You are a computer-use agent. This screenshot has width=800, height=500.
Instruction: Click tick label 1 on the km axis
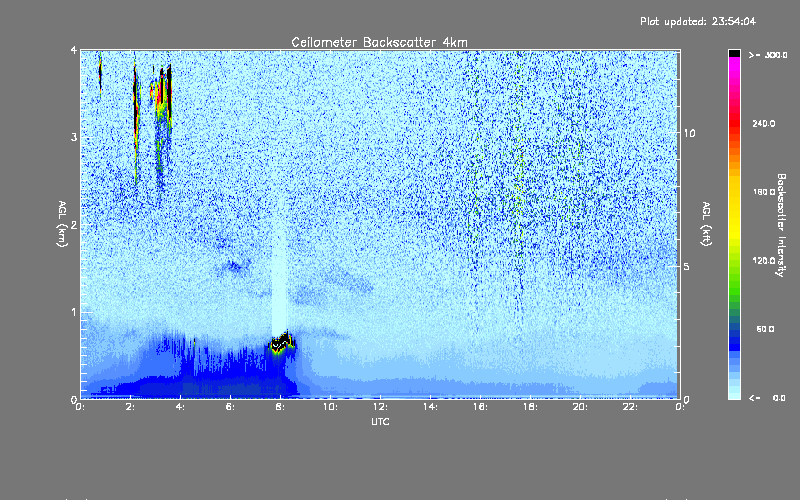click(74, 312)
